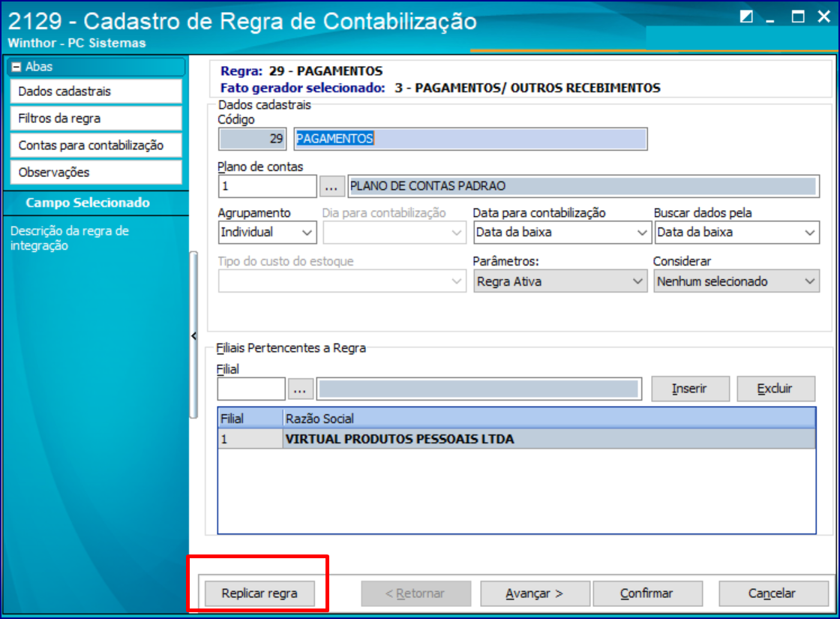Click the Inserir button
Screen dimensions: 840x619
point(690,389)
